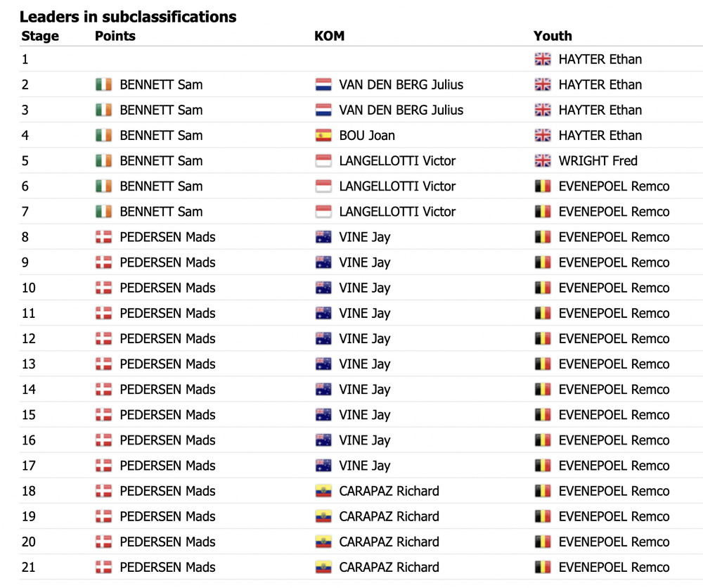This screenshot has height=588, width=703.
Task: Click the KOM column header
Action: [329, 36]
